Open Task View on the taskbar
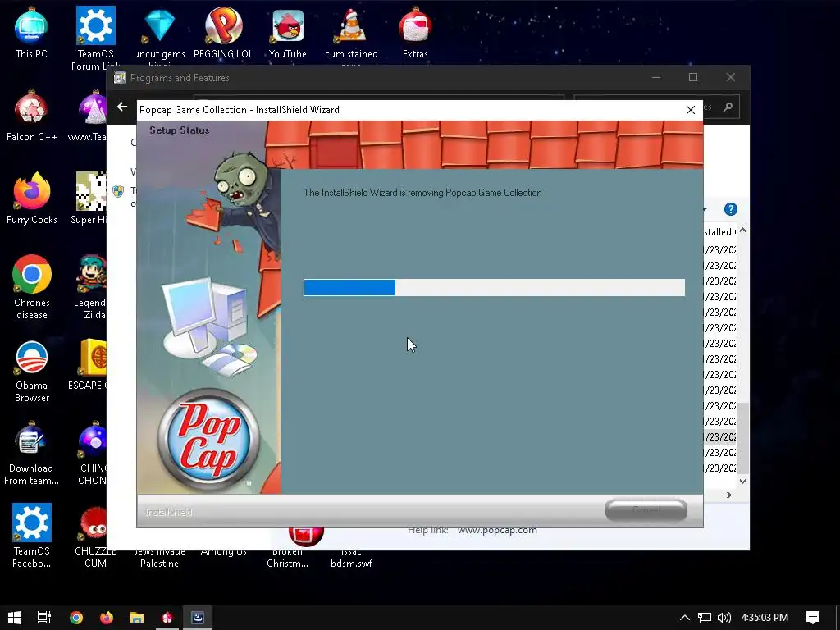Screen dimensions: 840x630 (44, 618)
